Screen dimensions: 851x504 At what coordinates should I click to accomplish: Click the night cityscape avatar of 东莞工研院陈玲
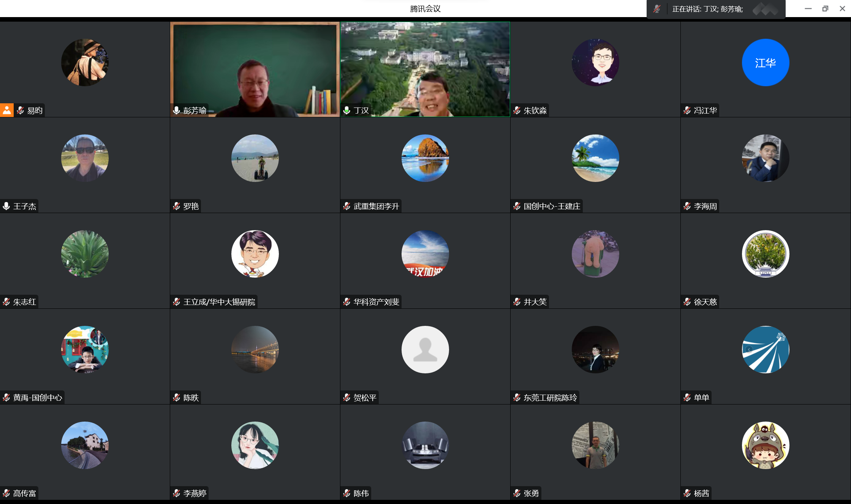pos(595,349)
